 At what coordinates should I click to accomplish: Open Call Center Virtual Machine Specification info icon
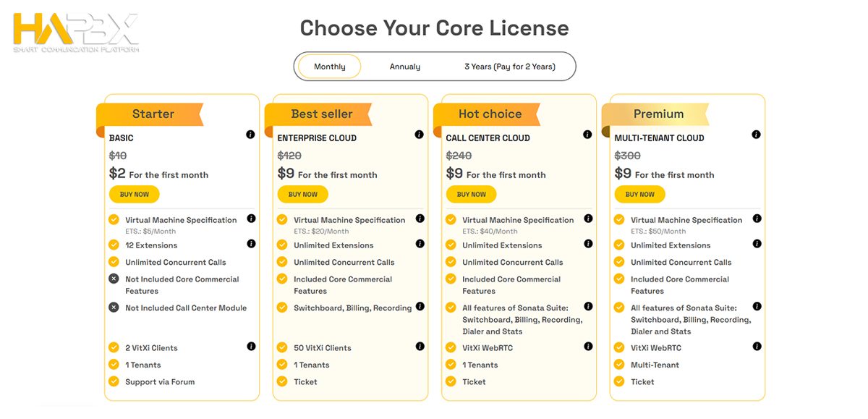coord(588,219)
